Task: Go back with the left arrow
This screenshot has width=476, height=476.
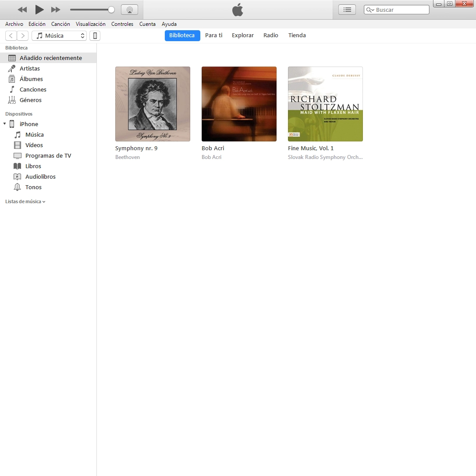Action: click(x=11, y=36)
